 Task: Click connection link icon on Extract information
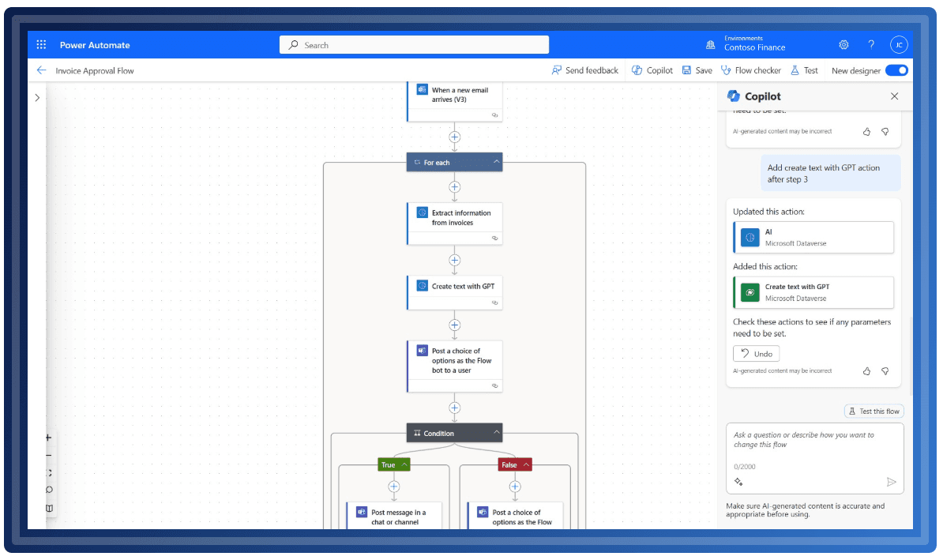495,239
